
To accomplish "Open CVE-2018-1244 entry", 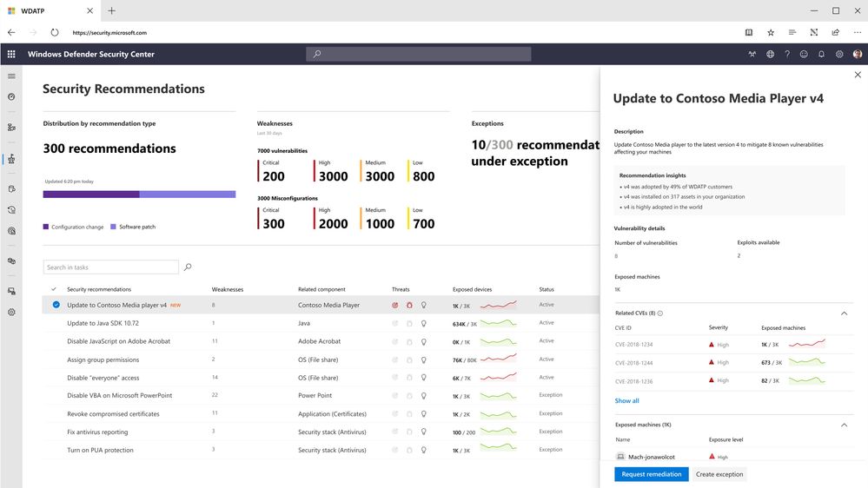I will click(633, 363).
